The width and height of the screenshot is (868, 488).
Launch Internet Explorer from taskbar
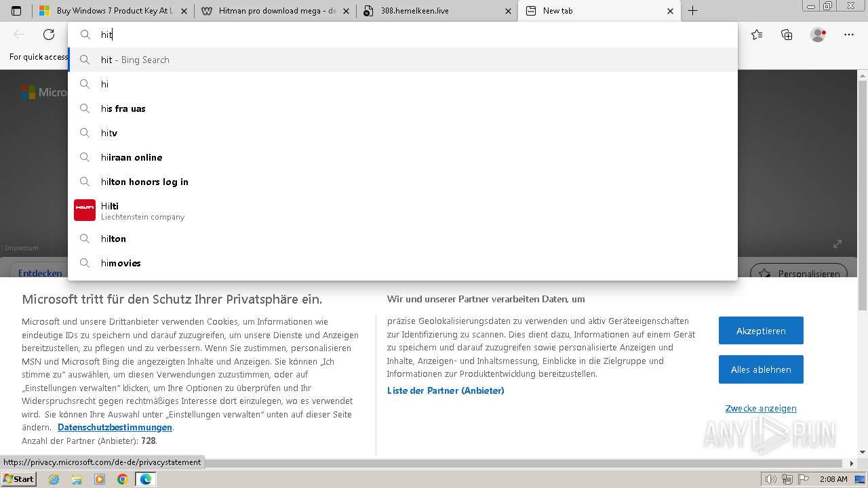(54, 479)
